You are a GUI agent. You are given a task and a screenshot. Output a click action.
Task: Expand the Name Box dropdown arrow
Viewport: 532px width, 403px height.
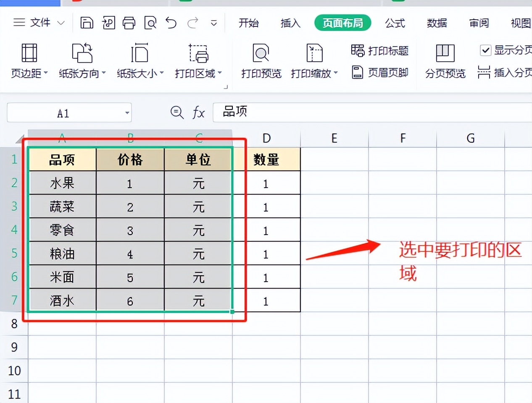(127, 113)
